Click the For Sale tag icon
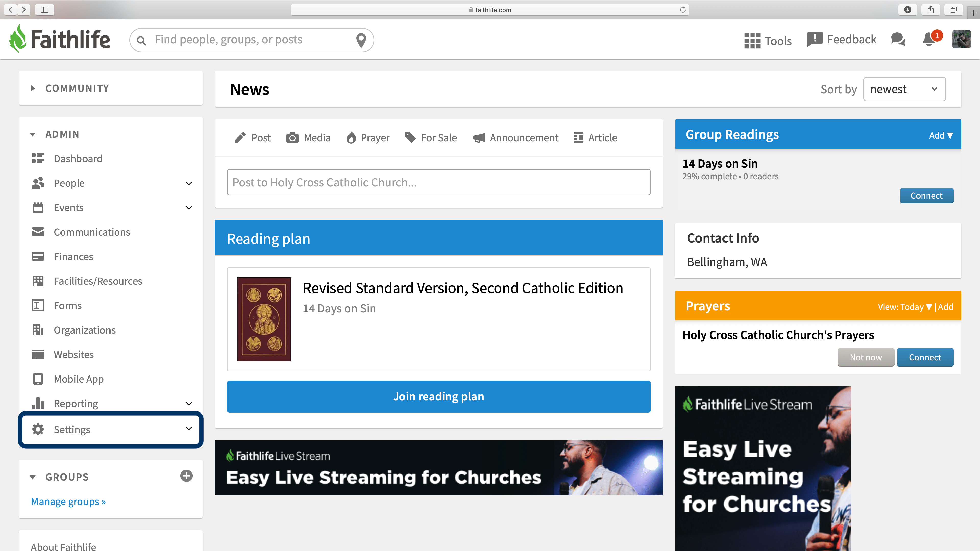The width and height of the screenshot is (980, 551). (410, 138)
